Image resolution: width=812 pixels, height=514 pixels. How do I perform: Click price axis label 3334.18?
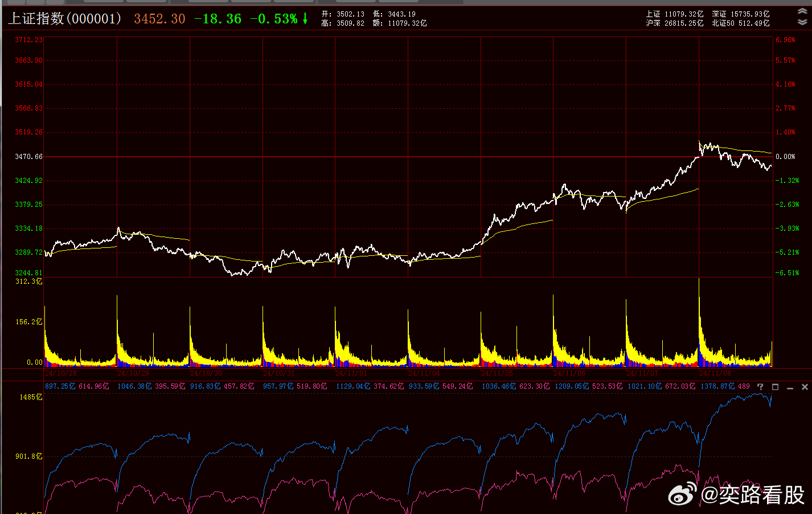click(x=28, y=229)
